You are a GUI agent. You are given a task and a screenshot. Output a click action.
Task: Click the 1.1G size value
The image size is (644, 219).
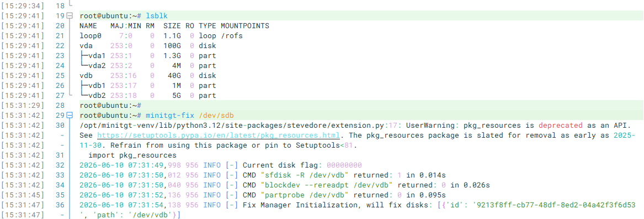[172, 36]
